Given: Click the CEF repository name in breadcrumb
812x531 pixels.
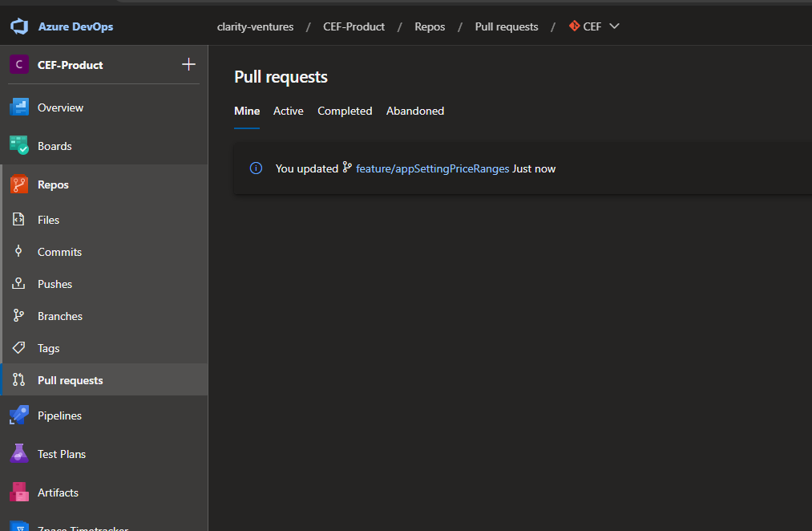Looking at the screenshot, I should coord(592,26).
